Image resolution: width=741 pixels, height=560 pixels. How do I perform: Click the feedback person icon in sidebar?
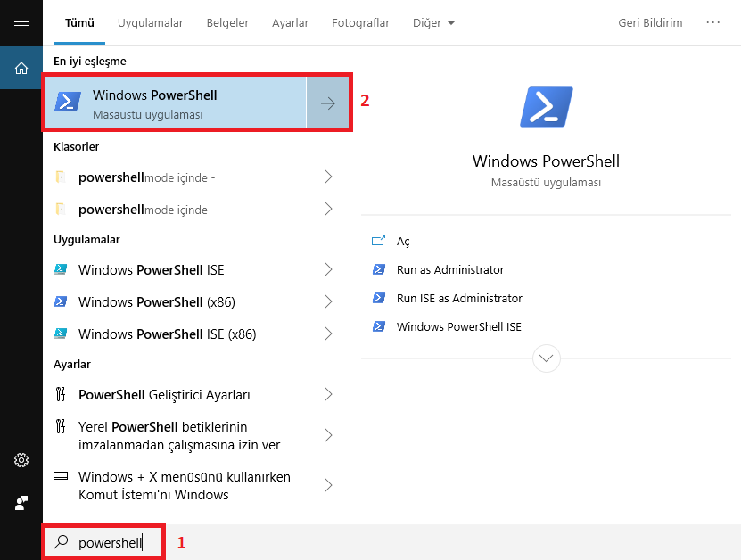click(x=21, y=503)
